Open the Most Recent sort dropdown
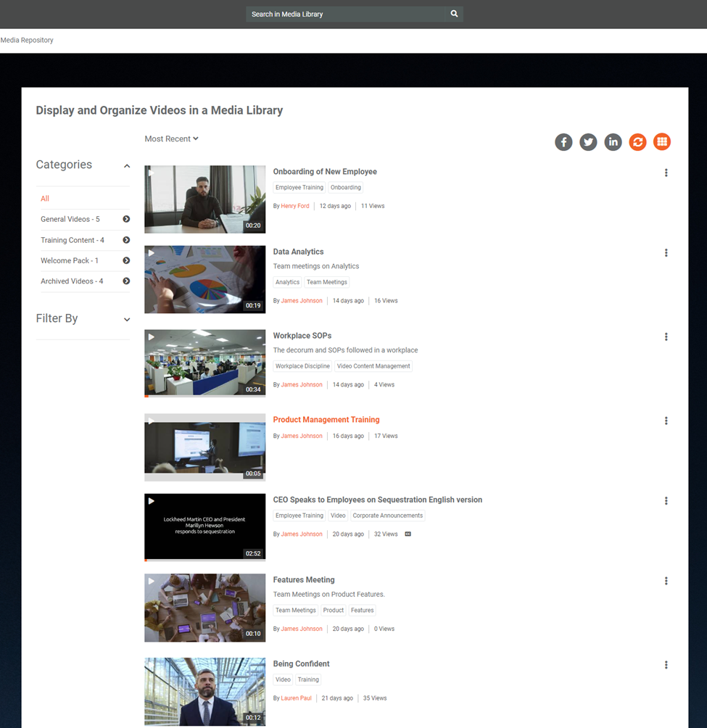Screen dimensions: 707x728 (171, 138)
